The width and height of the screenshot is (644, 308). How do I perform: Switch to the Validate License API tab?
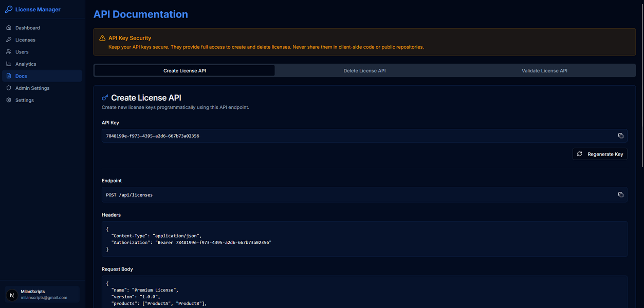(x=544, y=70)
